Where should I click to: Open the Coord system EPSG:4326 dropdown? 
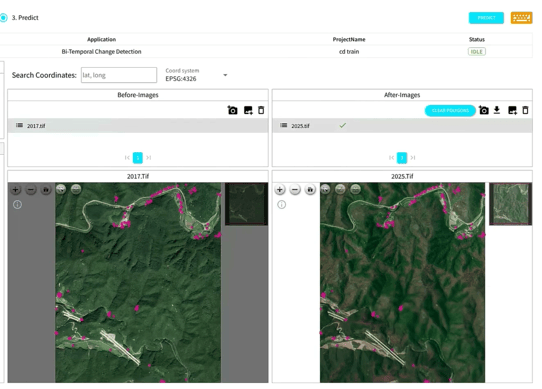(x=196, y=75)
